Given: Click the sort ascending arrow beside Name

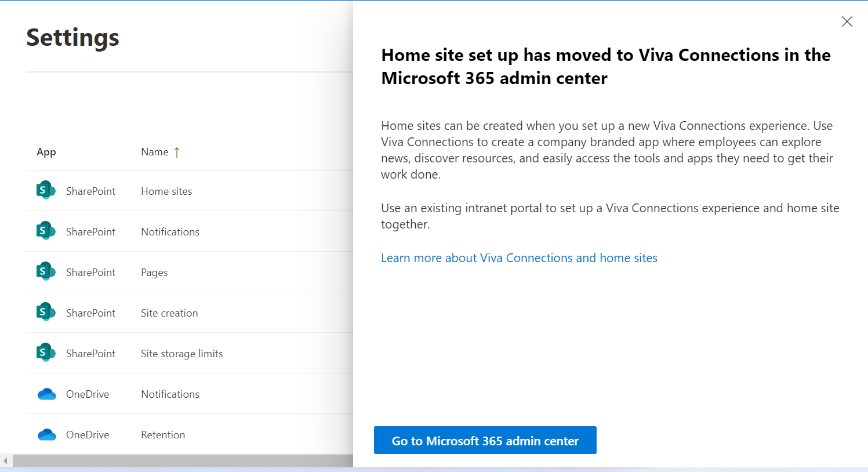Looking at the screenshot, I should point(177,152).
